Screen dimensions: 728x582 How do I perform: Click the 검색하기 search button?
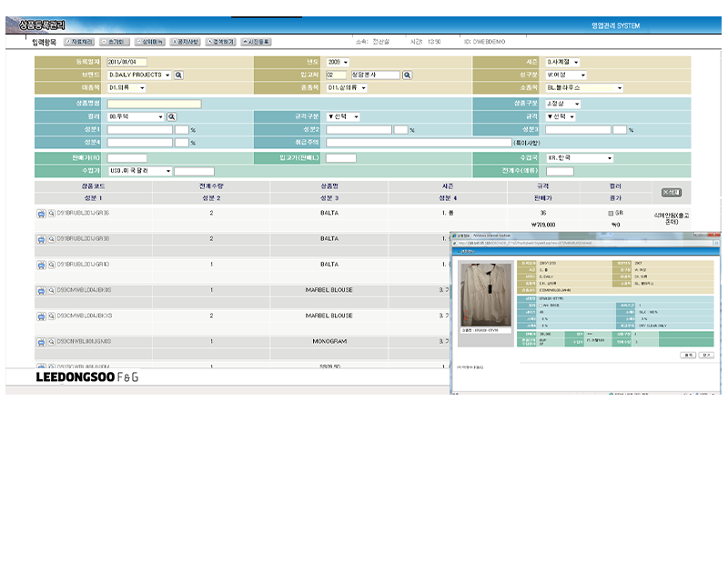(220, 42)
